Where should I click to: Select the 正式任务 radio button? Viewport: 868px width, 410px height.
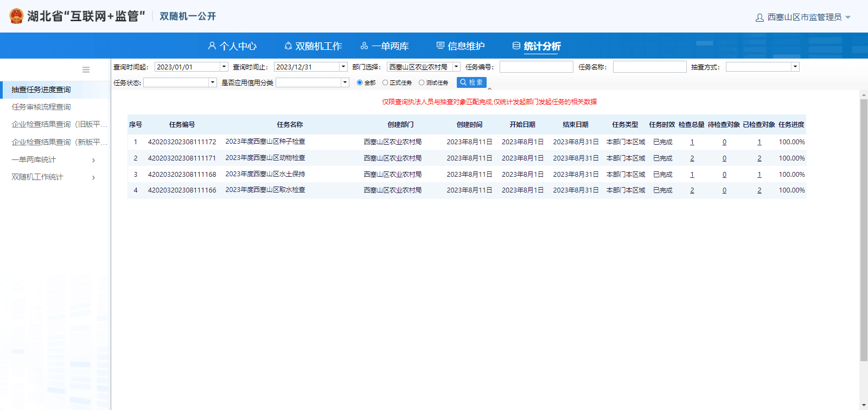[385, 82]
